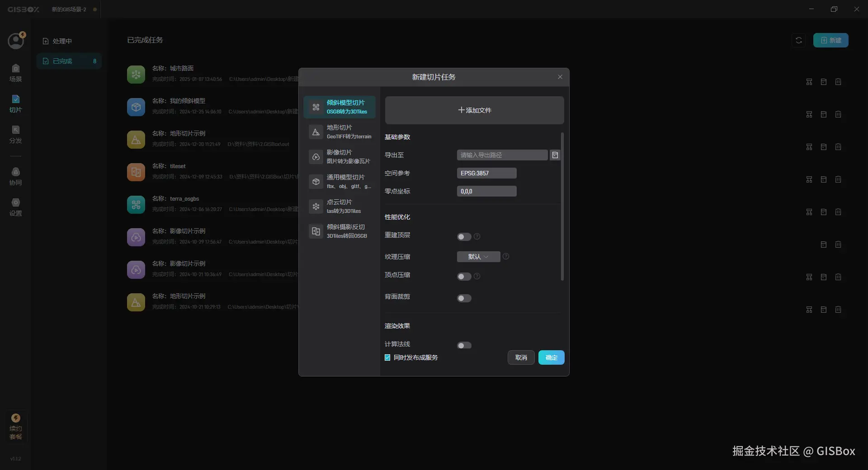Delete 影像切片示例 task finished 2024-10-21 10:36
The image size is (868, 470).
point(838,277)
